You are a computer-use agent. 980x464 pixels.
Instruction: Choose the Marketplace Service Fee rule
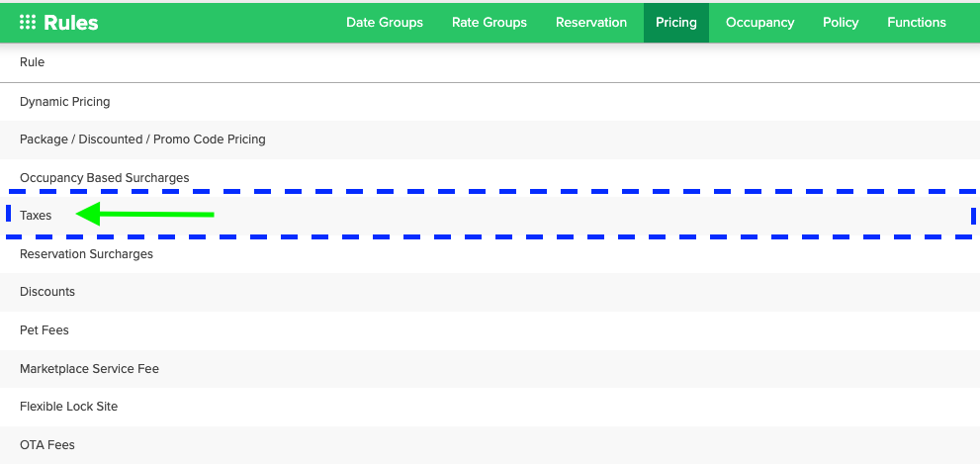[x=89, y=369]
